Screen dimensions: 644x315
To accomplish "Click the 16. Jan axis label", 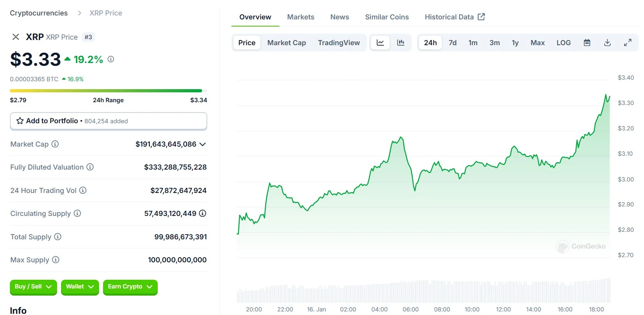I will click(x=316, y=309).
